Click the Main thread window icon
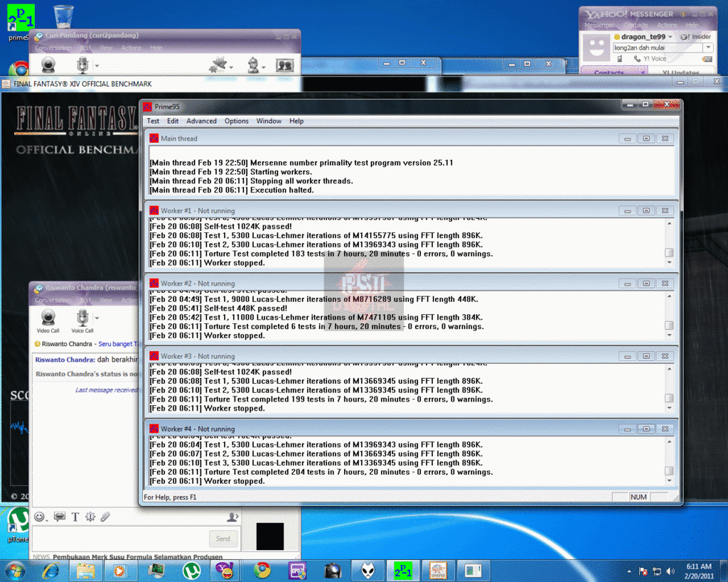The width and height of the screenshot is (728, 582). coord(154,139)
